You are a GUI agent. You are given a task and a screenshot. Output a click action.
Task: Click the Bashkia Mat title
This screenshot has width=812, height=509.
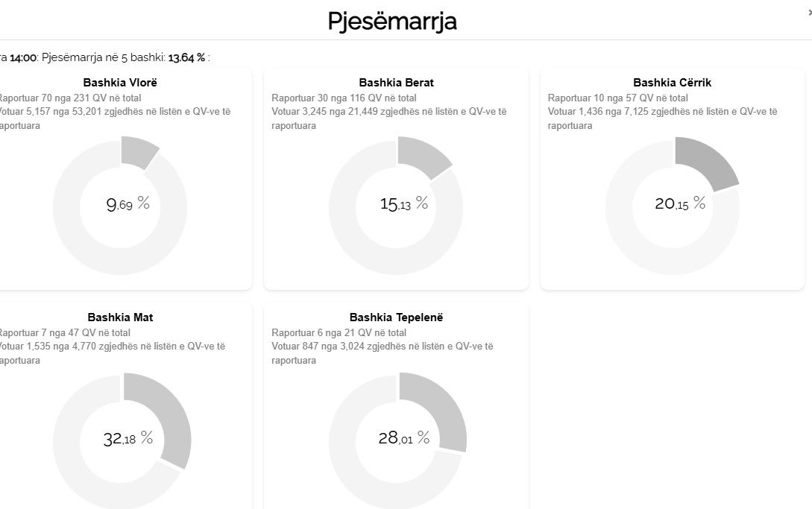click(x=120, y=317)
